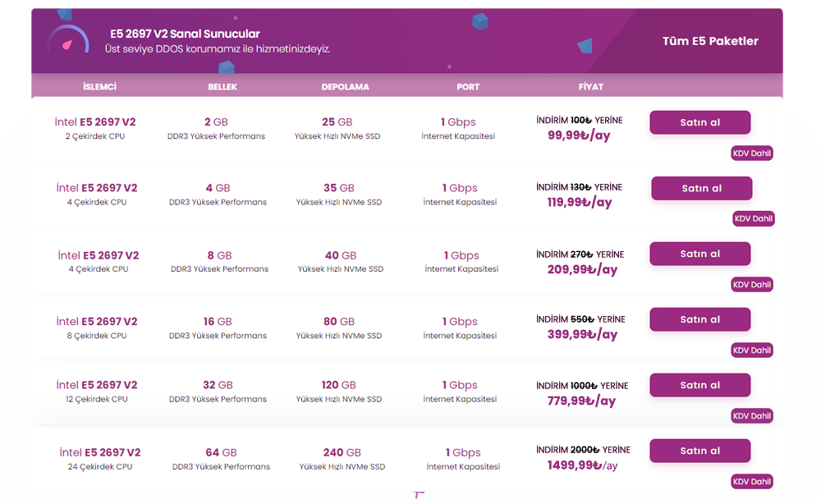821x504 pixels.
Task: Open the Tüm E5 Paketler link
Action: [710, 41]
